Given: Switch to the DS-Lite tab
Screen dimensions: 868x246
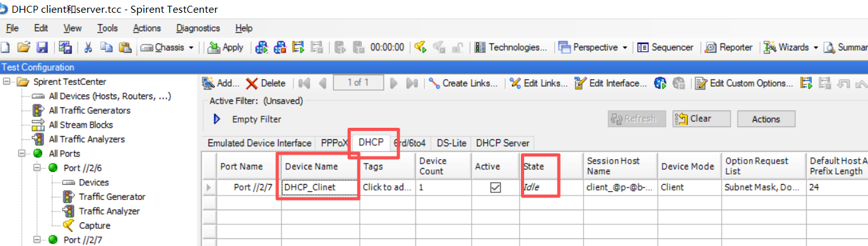Looking at the screenshot, I should coord(451,143).
